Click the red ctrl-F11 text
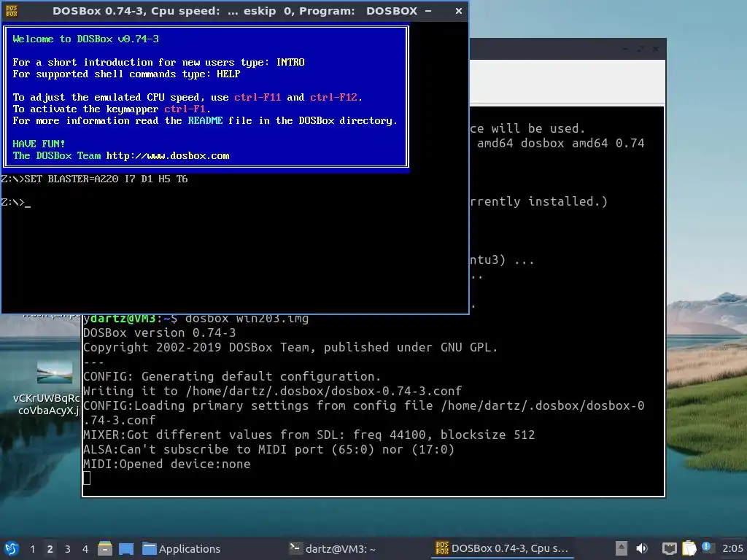Image resolution: width=747 pixels, height=560 pixels. point(258,97)
